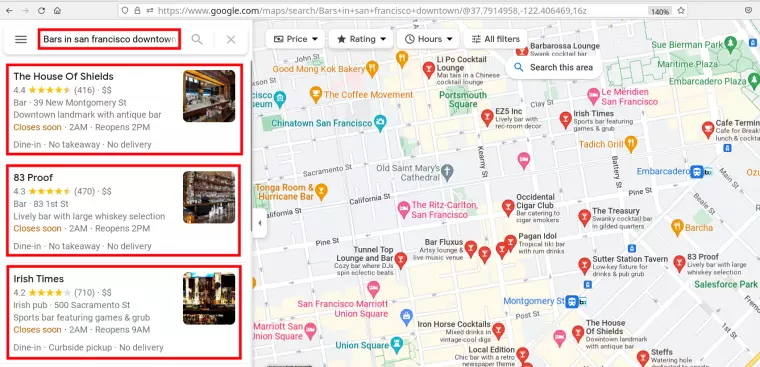Click the search box with 'Bars in san francisco downtown'
The height and width of the screenshot is (367, 760).
pos(110,39)
